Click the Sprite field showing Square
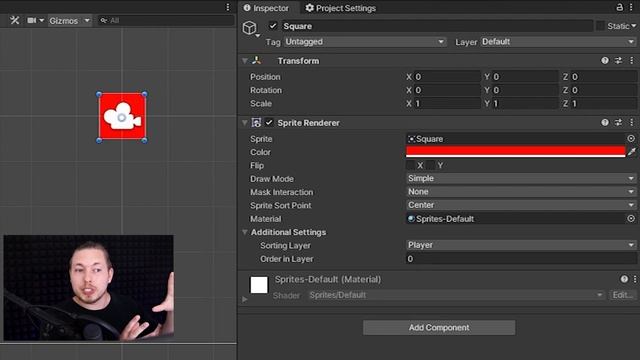This screenshot has height=360, width=640. coord(516,139)
